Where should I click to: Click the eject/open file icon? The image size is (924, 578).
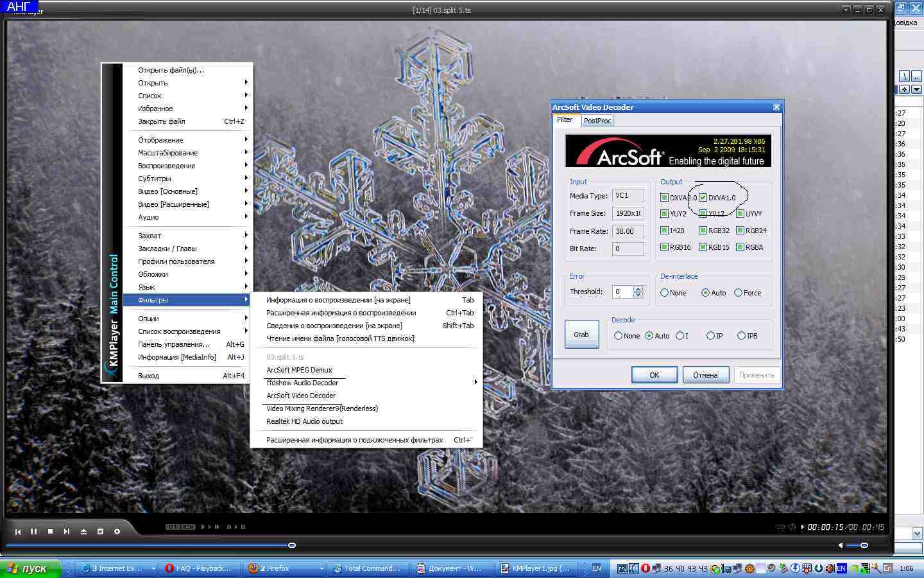[83, 531]
